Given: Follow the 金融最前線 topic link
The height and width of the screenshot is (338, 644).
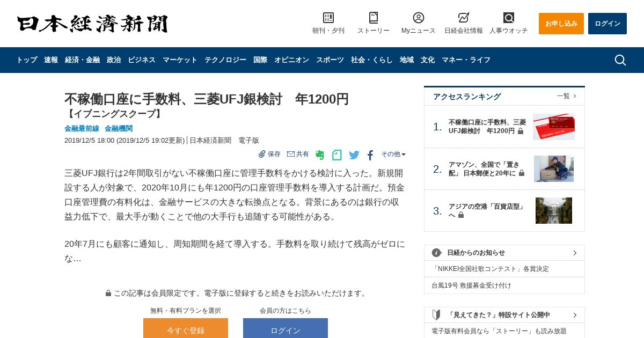Looking at the screenshot, I should [x=82, y=129].
